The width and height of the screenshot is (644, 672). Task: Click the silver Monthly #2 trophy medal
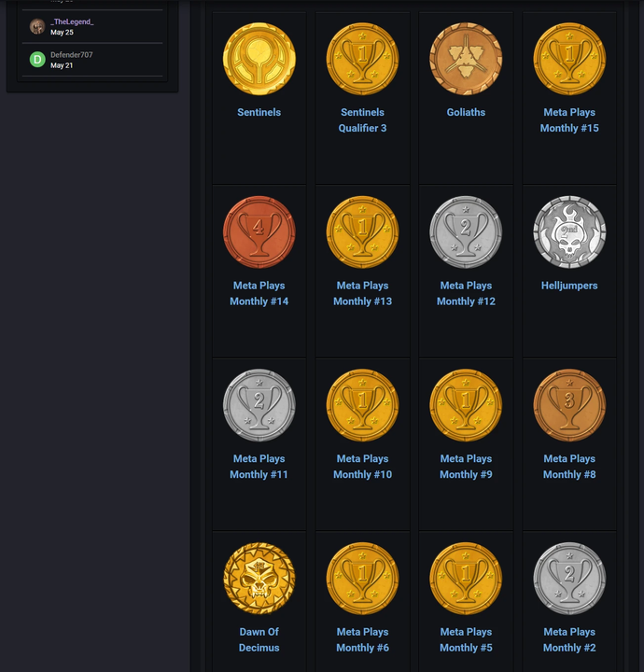pos(569,579)
